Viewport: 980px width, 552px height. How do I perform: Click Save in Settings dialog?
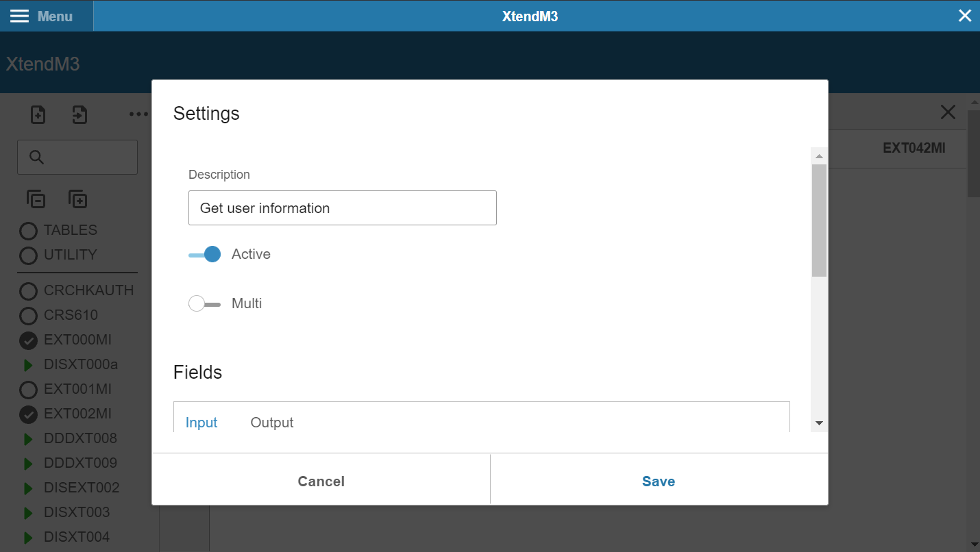tap(659, 481)
